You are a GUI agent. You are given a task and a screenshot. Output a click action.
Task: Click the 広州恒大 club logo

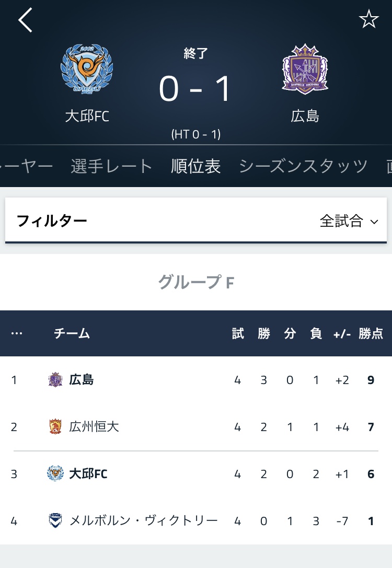(55, 427)
